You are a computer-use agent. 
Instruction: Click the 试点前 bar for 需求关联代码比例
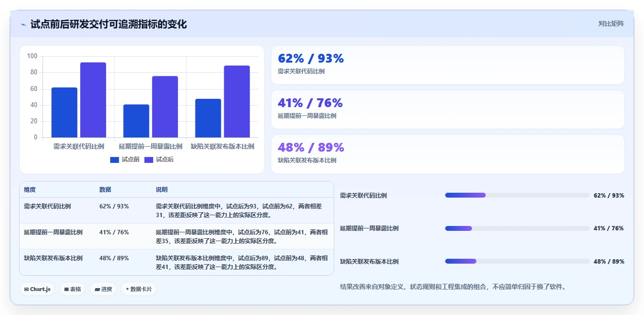[x=64, y=112]
